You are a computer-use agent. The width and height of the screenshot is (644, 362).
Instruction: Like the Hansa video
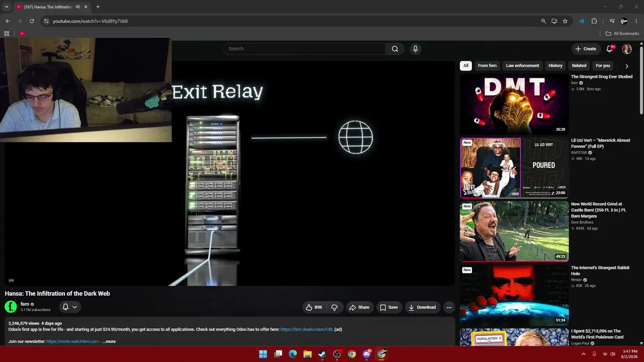(x=314, y=307)
